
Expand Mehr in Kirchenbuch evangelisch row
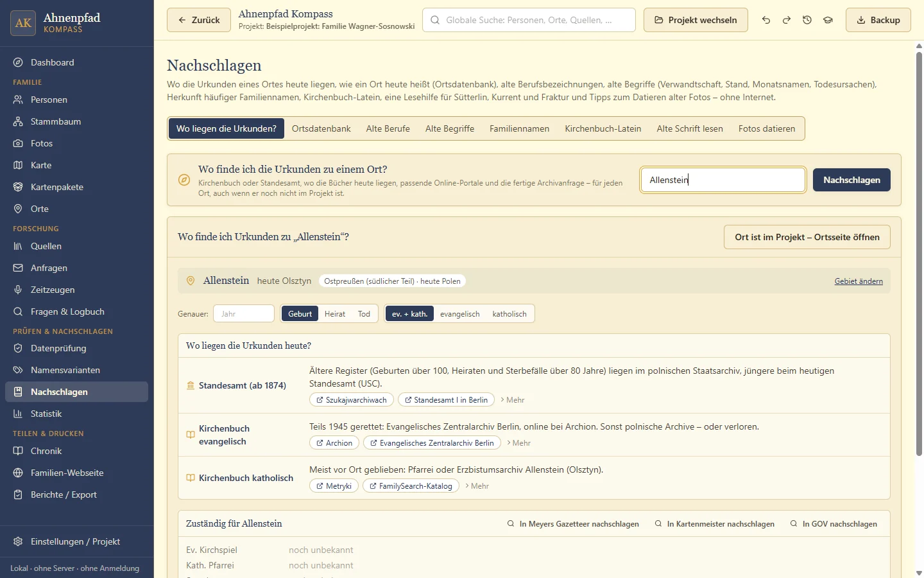coord(518,443)
